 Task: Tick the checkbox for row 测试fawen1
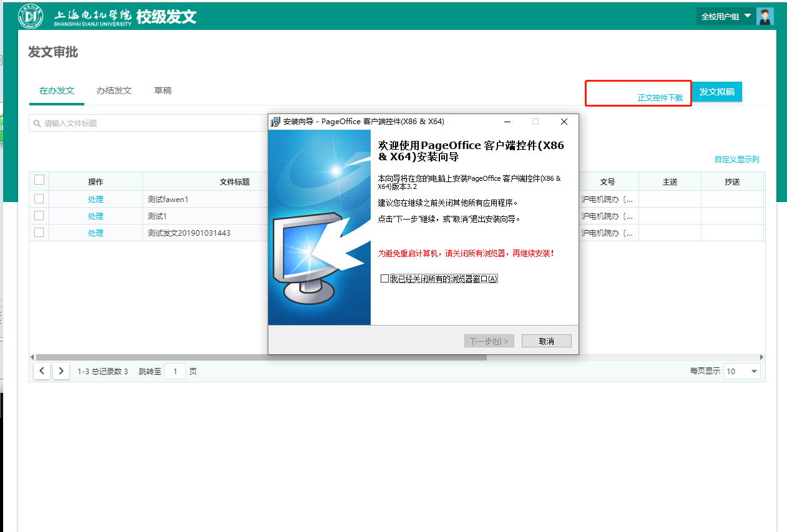pyautogui.click(x=39, y=199)
